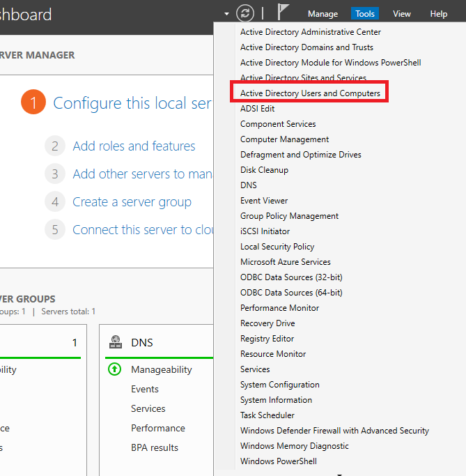Image resolution: width=466 pixels, height=476 pixels.
Task: Open the dropdown arrow beside refresh icon
Action: pyautogui.click(x=227, y=14)
